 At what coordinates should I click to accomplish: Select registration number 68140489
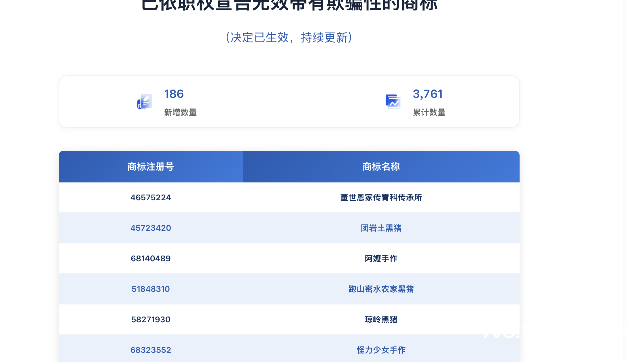[151, 258]
